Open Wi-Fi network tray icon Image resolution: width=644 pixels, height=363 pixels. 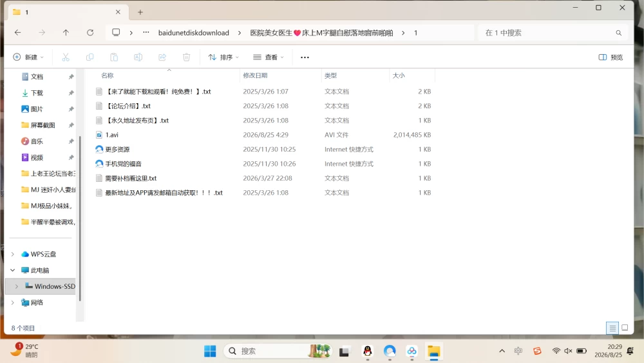(556, 351)
